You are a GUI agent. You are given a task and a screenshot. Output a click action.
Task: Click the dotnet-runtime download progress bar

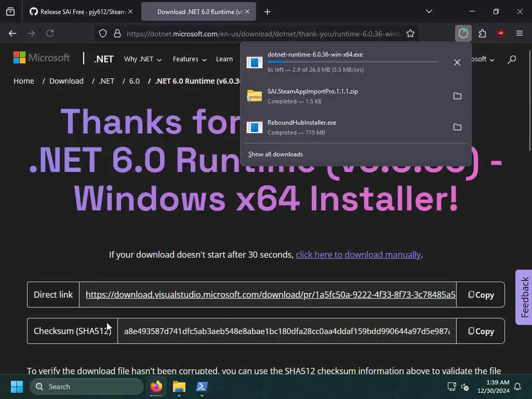(352, 62)
